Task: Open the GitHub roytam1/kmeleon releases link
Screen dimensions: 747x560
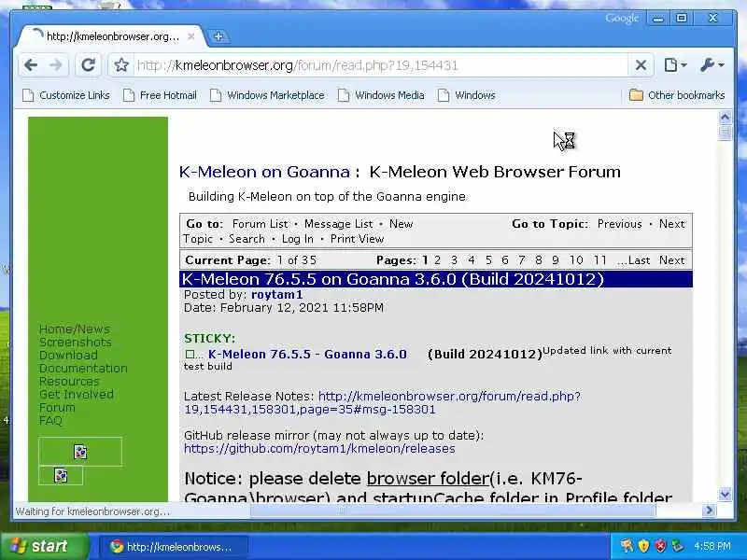Action: click(x=319, y=449)
